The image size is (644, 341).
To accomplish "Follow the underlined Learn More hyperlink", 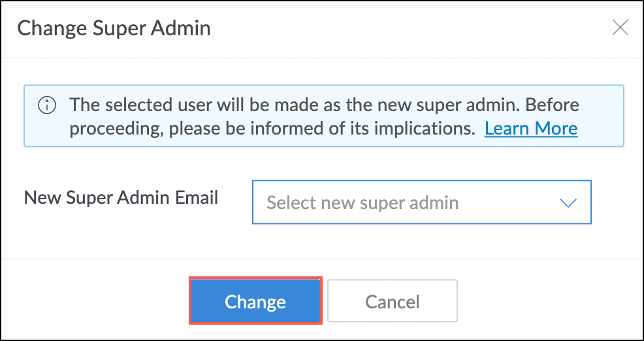I will click(x=530, y=128).
